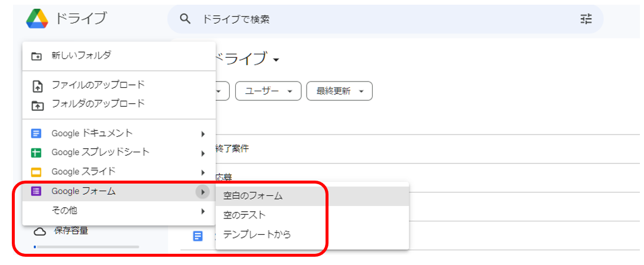Open 保存容量 in the sidebar
This screenshot has width=644, height=265.
[x=71, y=231]
